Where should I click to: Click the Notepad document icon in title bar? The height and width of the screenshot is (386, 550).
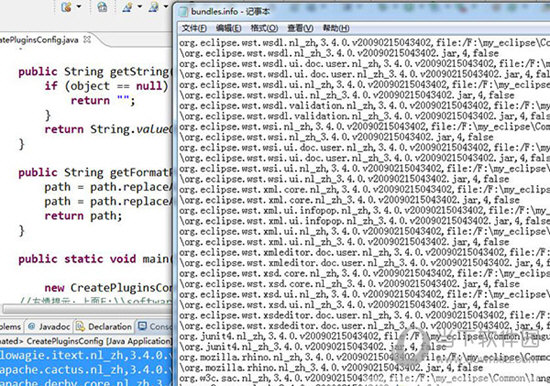(x=183, y=12)
